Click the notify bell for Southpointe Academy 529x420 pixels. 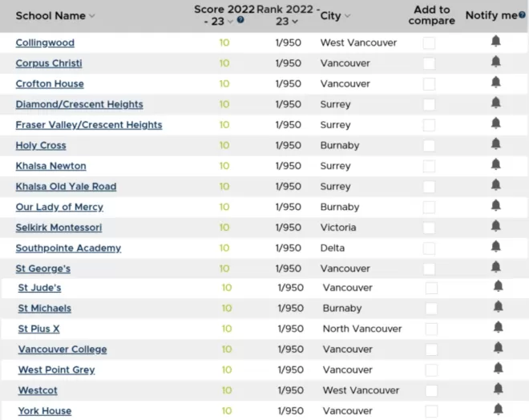point(495,247)
